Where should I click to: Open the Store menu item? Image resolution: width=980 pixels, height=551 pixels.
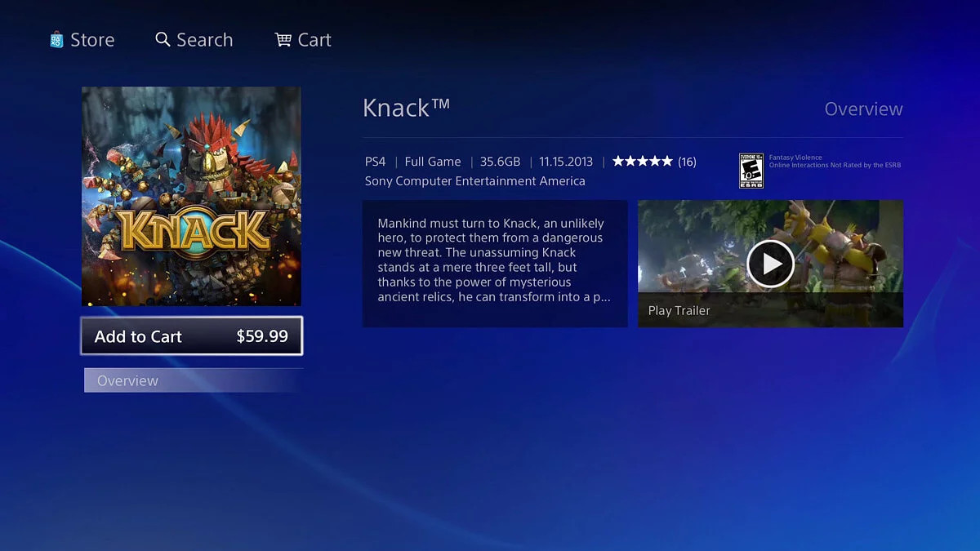tap(92, 40)
